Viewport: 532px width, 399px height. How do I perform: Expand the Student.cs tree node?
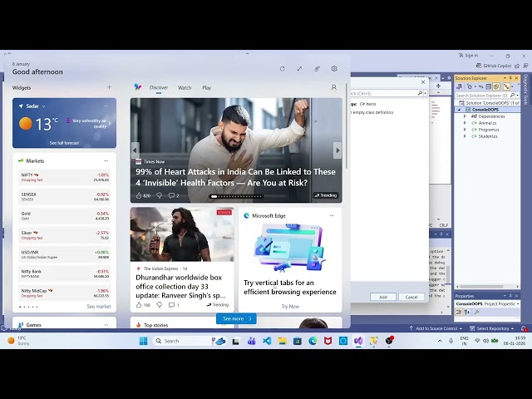[465, 136]
